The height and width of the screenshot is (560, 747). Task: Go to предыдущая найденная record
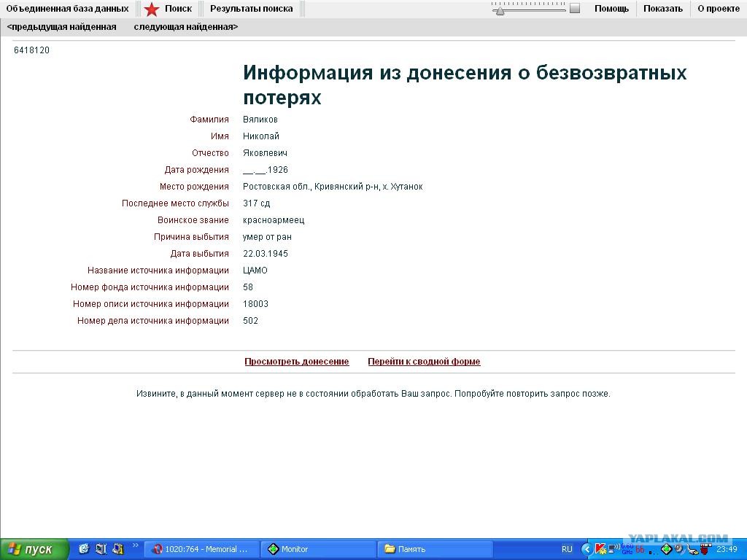point(61,27)
